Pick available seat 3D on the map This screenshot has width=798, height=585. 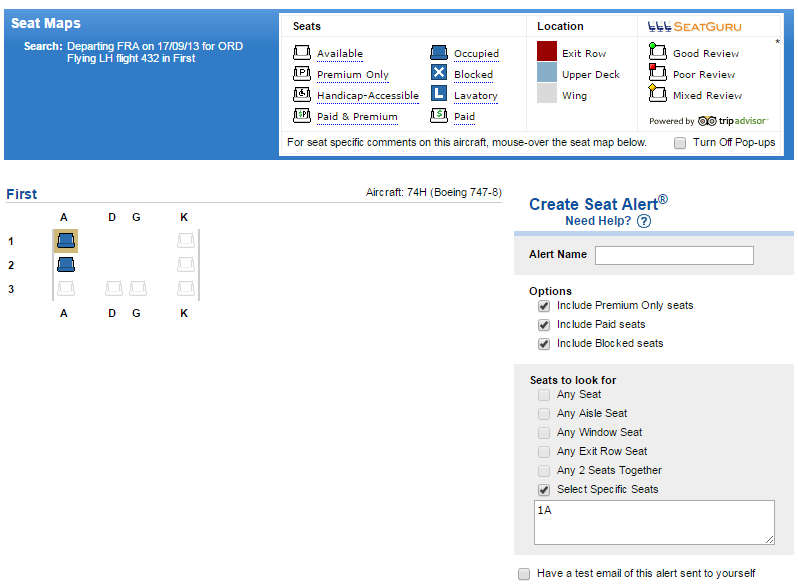click(x=114, y=289)
